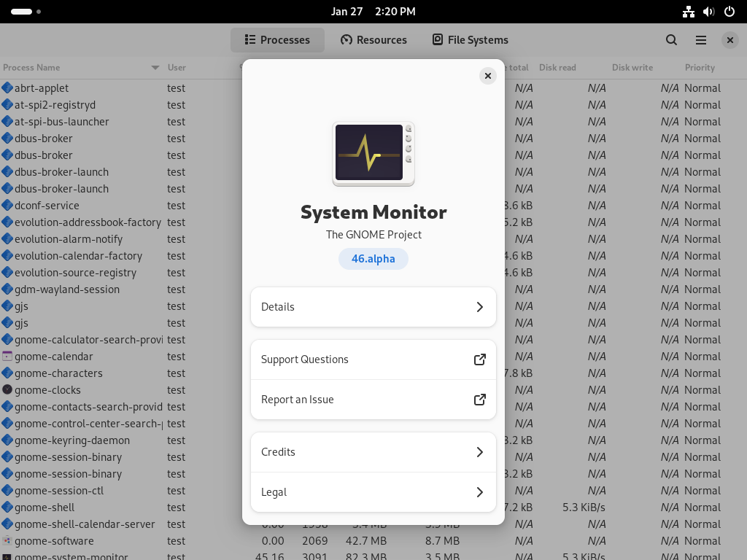The height and width of the screenshot is (560, 747).
Task: Select the evolution-addressbook-factory process name
Action: click(88, 222)
